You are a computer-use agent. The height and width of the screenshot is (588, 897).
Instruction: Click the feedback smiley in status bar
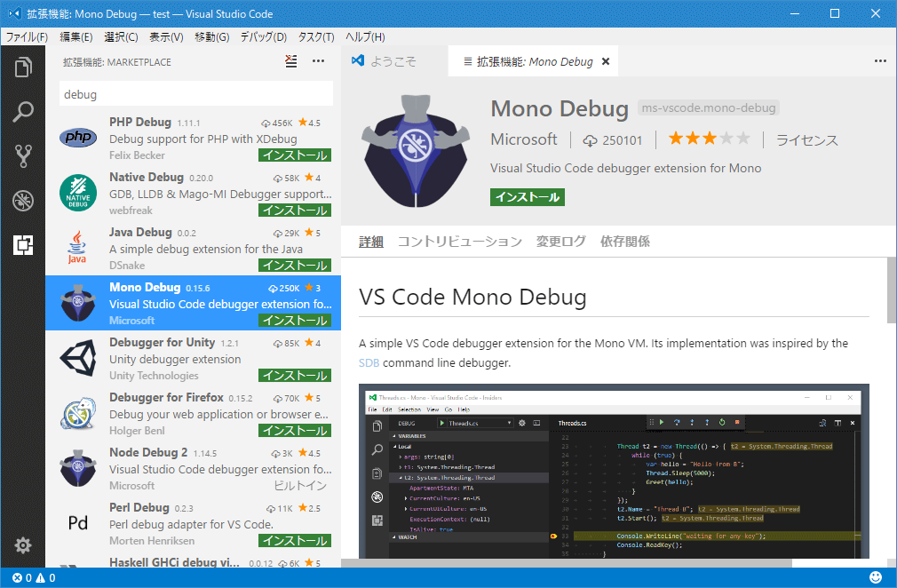876,577
